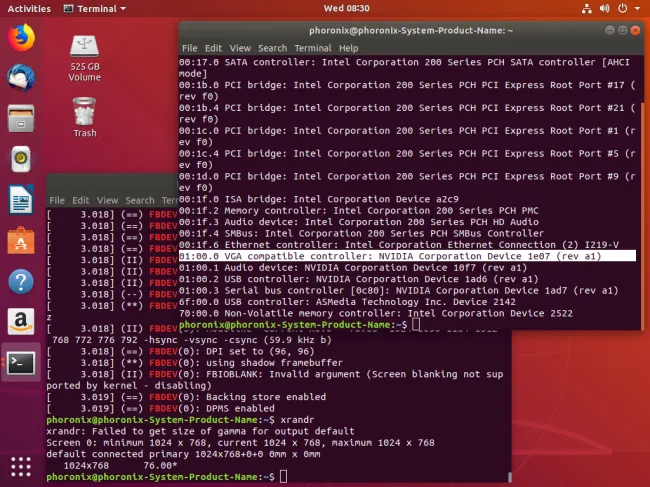Click the 'Screen 0: minimum 1024 x 768' line
The width and height of the screenshot is (650, 487).
coord(240,443)
